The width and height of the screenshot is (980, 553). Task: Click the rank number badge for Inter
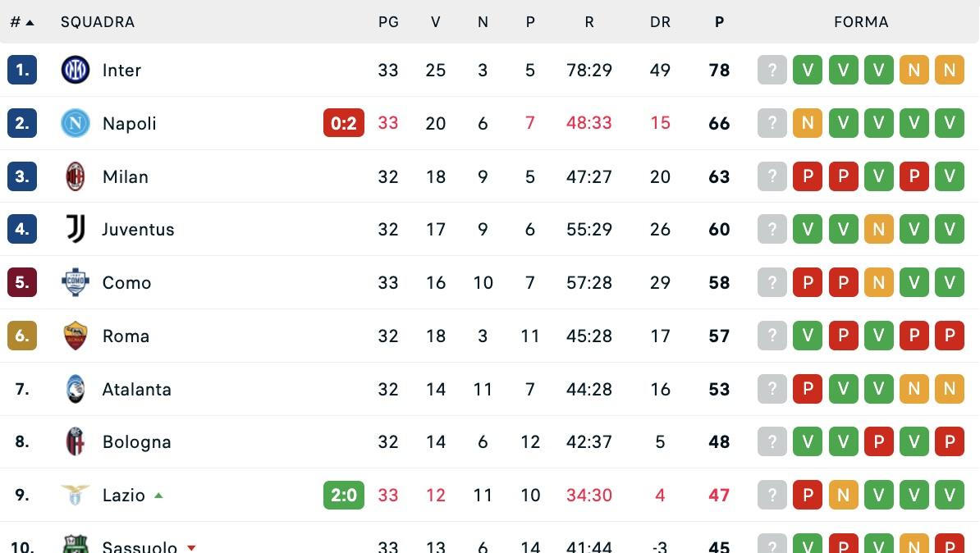coord(22,70)
